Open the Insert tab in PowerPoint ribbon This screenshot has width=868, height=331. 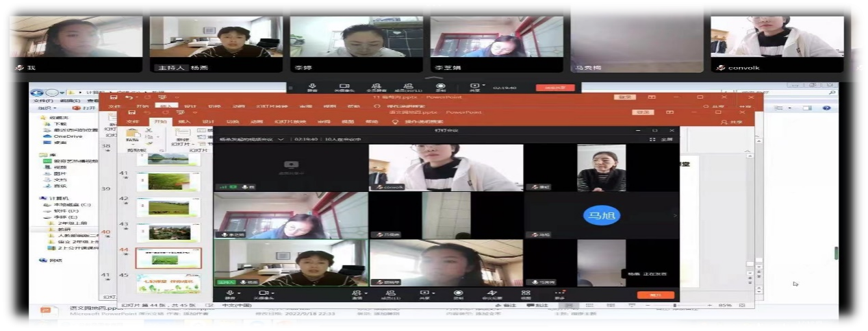click(x=186, y=121)
